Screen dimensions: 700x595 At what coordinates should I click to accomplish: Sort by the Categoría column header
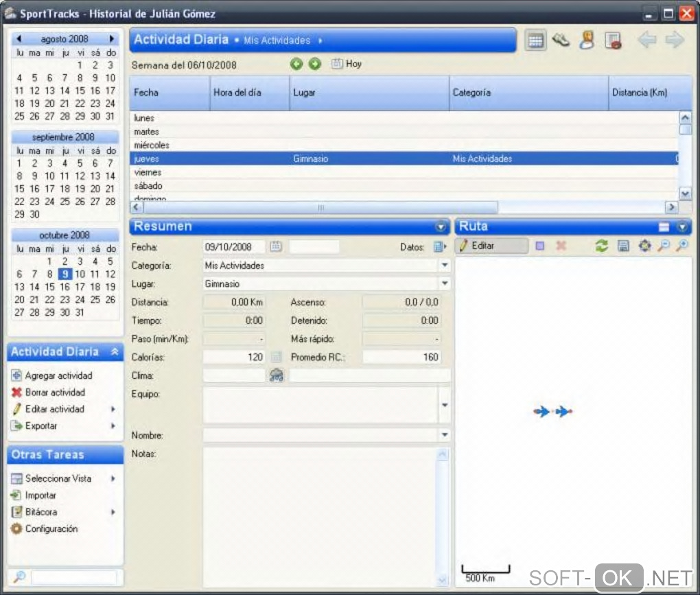pyautogui.click(x=528, y=93)
